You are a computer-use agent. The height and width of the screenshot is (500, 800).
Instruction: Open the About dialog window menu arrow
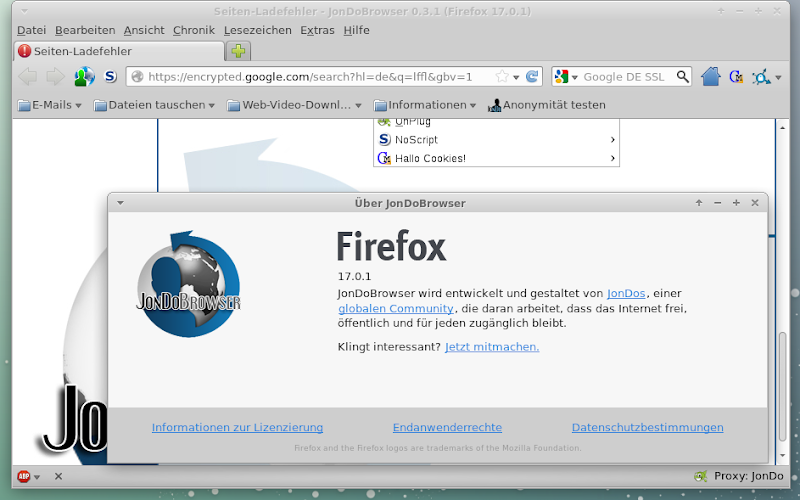(120, 203)
